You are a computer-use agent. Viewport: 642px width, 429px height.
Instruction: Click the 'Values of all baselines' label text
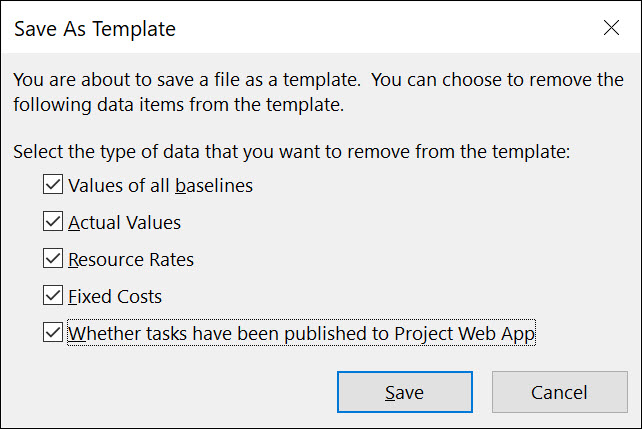click(x=160, y=185)
